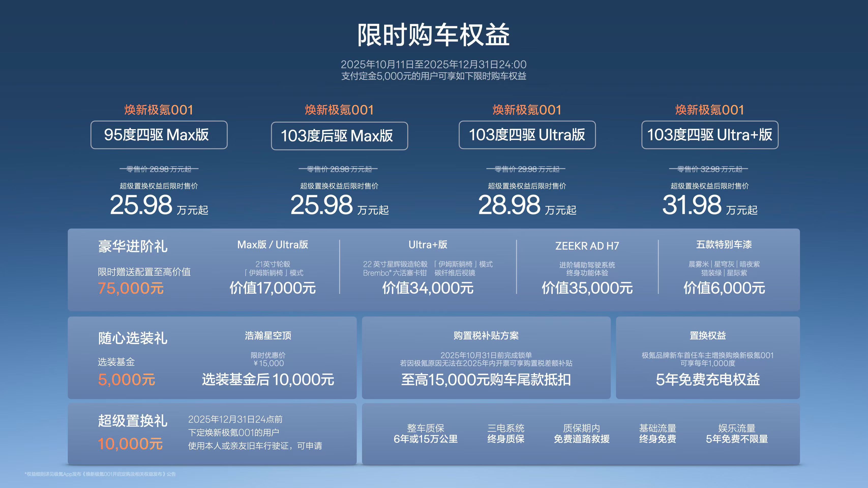Viewport: 868px width, 488px height.
Task: Click the 随心选装礼 heading
Action: pos(132,338)
